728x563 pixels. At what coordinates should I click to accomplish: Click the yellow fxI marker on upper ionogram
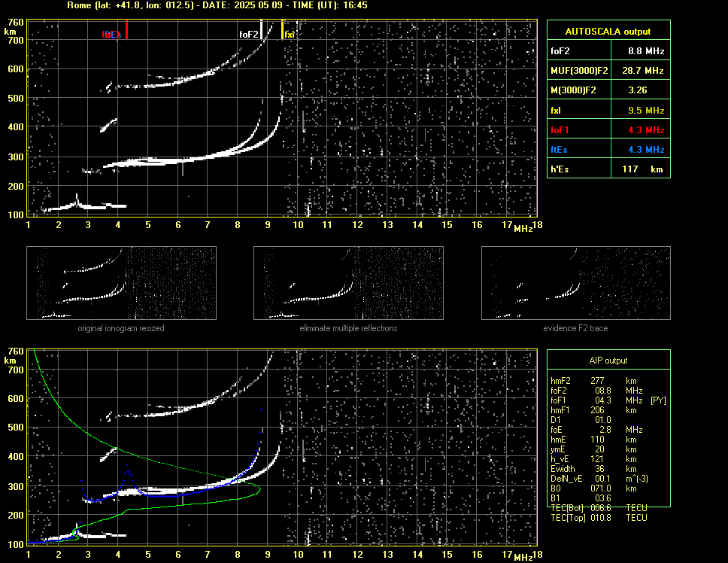click(x=282, y=29)
